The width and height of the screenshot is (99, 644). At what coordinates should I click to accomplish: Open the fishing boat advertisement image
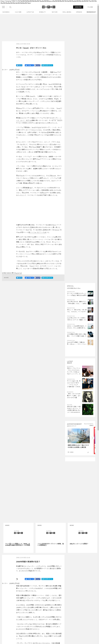79,436
